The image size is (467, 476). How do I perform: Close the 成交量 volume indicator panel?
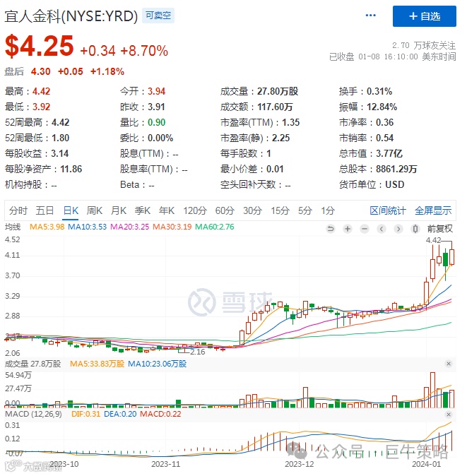[x=449, y=364]
